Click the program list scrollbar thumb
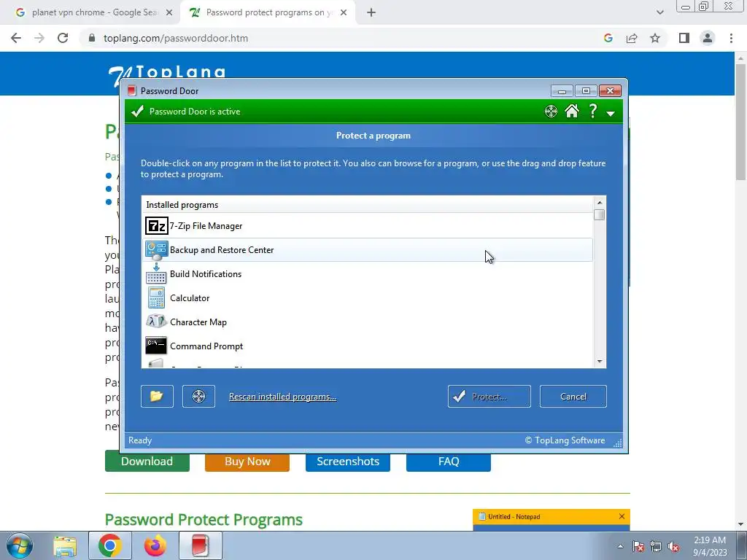Screen dimensions: 747x560 tap(600, 215)
